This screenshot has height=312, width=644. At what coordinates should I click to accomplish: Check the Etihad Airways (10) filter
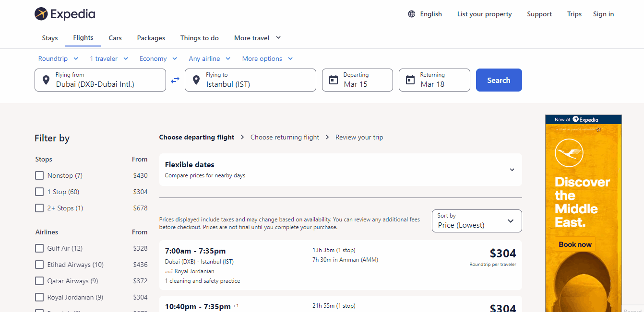coord(39,265)
